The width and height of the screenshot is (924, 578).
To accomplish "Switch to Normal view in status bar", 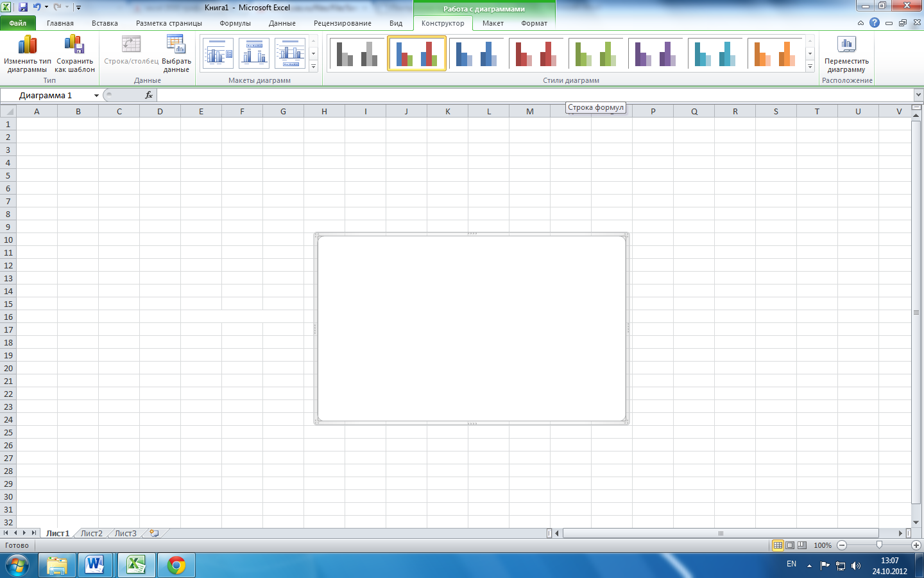I will coord(778,545).
